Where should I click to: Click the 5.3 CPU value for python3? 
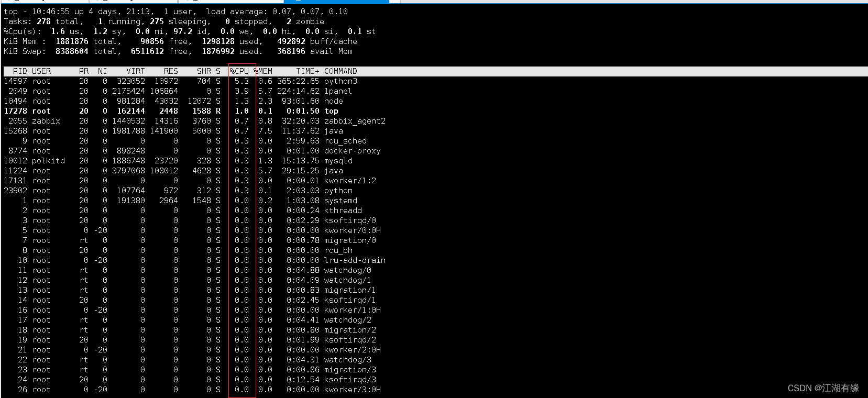click(241, 81)
